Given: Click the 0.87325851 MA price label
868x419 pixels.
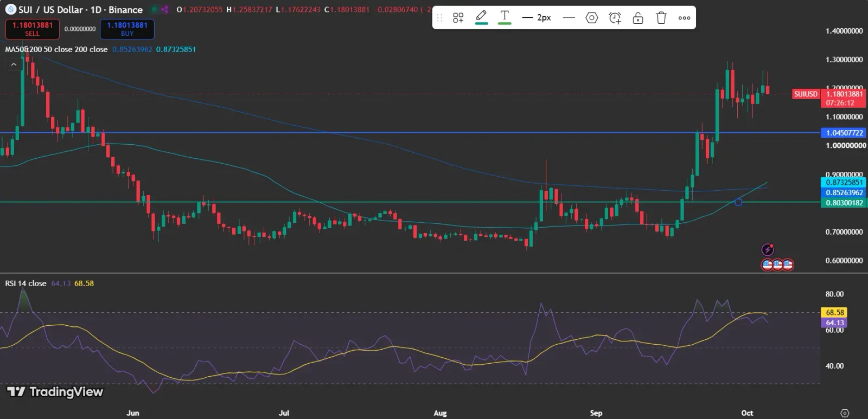Looking at the screenshot, I should coord(844,183).
